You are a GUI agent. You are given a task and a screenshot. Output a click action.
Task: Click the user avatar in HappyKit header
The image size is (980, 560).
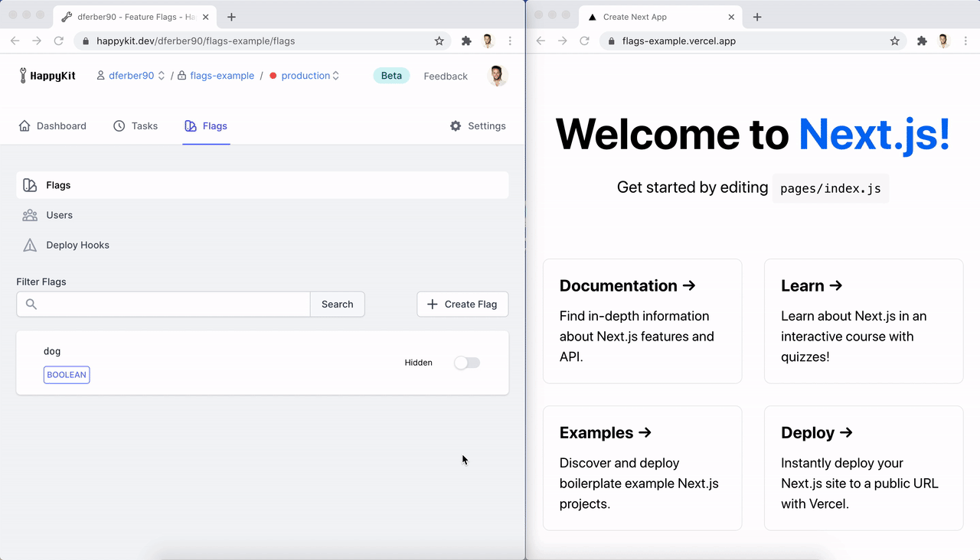click(497, 75)
